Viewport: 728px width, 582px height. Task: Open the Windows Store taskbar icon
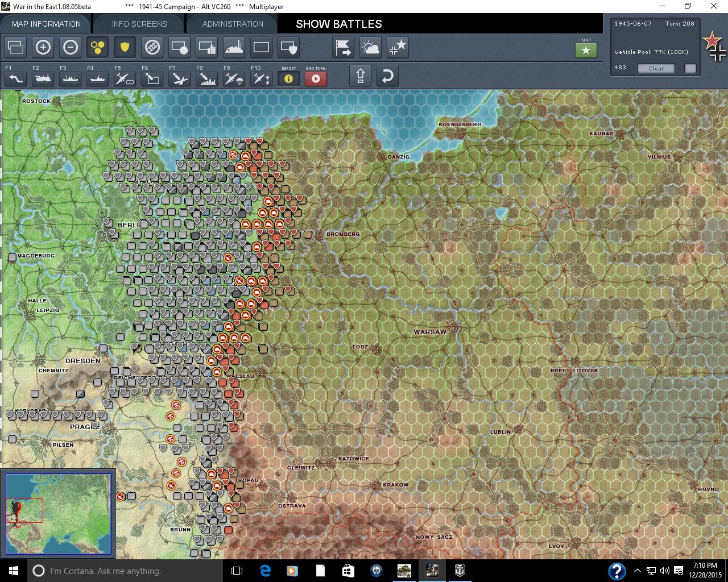click(348, 571)
